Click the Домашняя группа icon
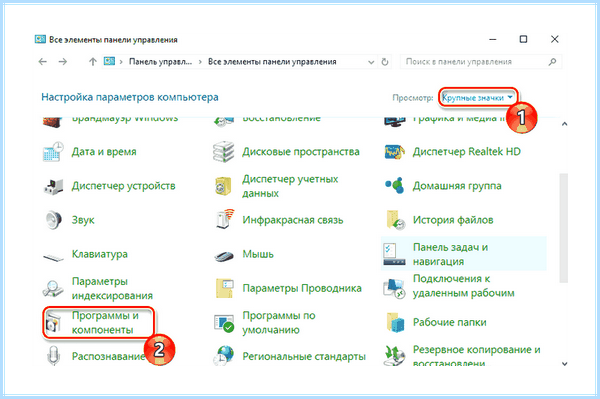600x399 pixels. pos(394,186)
